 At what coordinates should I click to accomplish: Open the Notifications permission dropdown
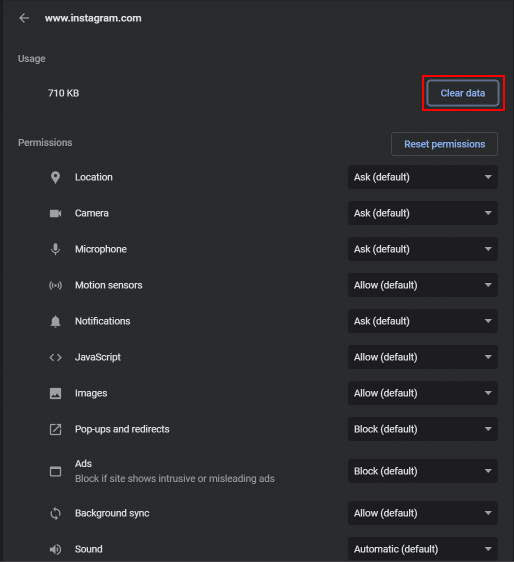[x=423, y=321]
